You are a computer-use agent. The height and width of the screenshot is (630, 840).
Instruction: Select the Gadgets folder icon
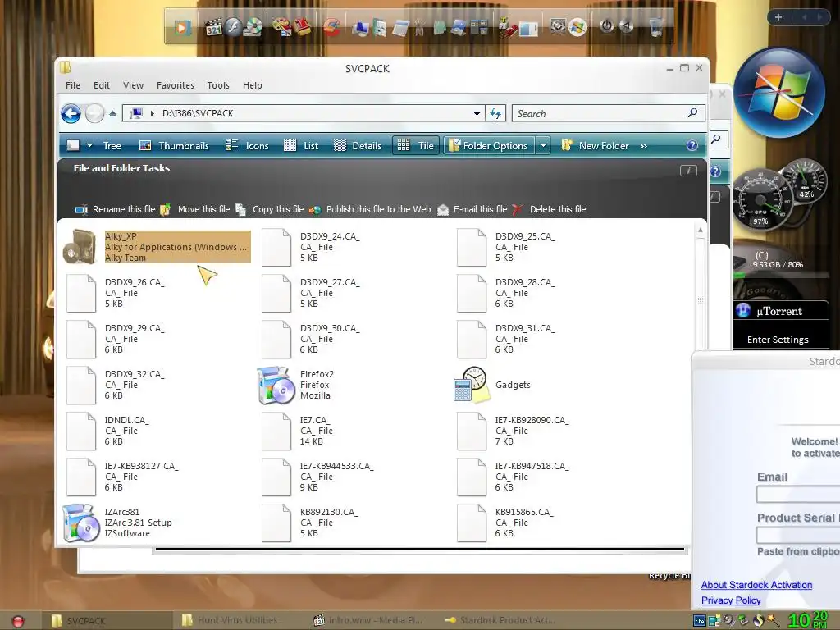click(472, 385)
